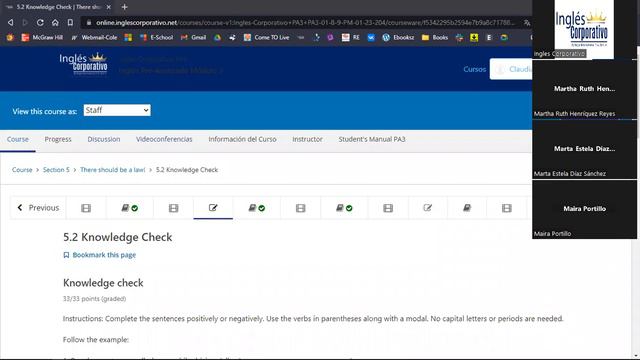This screenshot has height=360, width=640.
Task: Reload the page with refresh icon
Action: click(x=40, y=22)
